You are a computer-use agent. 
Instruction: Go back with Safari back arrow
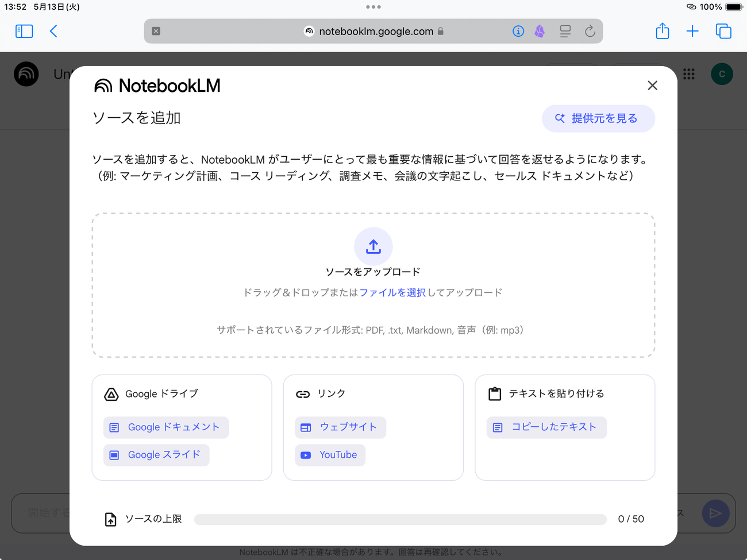pos(53,31)
